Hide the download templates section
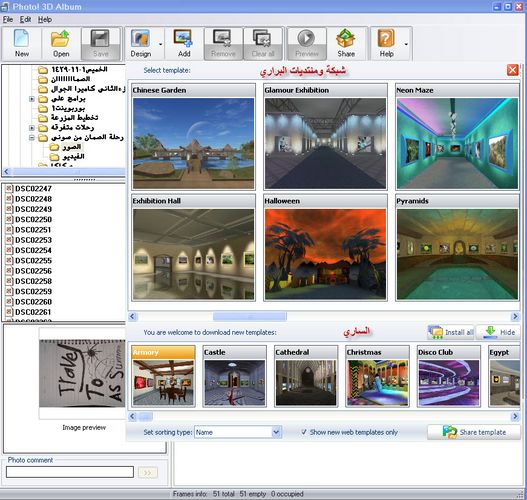 [x=498, y=332]
